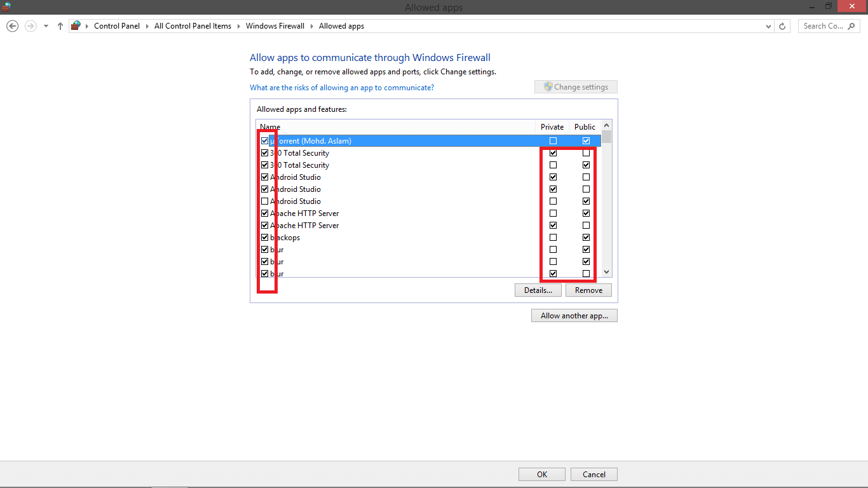
Task: Refresh the Allowed apps page
Action: [x=782, y=26]
